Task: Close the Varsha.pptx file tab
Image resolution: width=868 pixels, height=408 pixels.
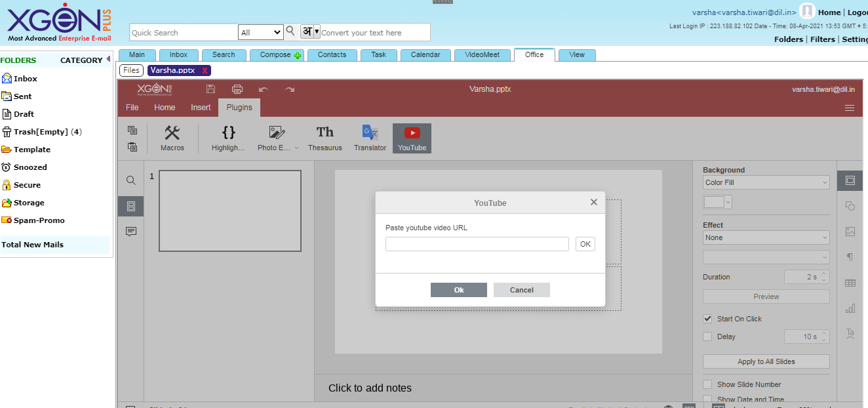Action: click(205, 71)
